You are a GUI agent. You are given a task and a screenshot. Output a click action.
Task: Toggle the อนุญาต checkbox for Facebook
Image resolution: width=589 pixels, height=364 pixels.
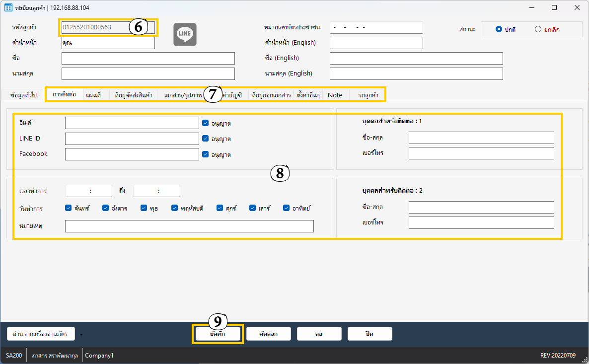(206, 154)
